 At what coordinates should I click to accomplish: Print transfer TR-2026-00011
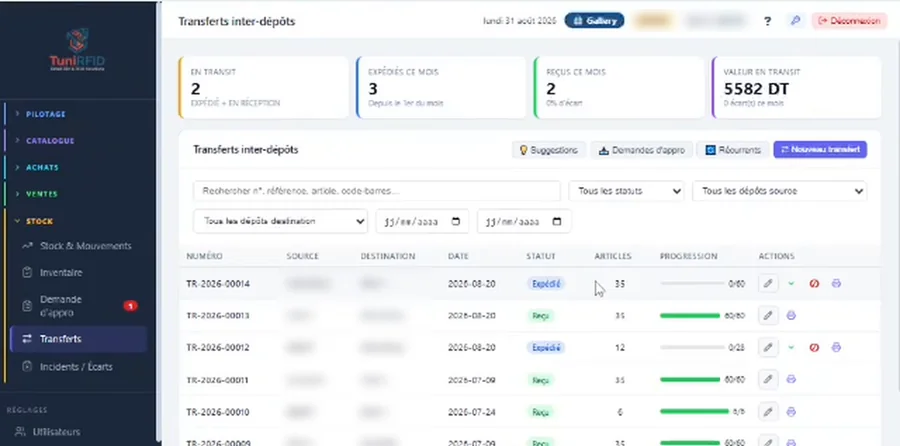pyautogui.click(x=791, y=380)
